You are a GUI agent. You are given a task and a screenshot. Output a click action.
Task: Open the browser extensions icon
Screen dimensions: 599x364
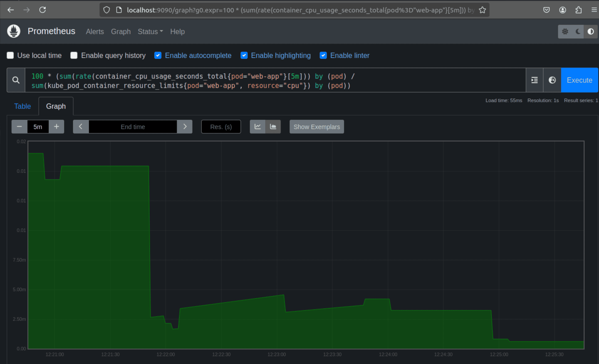point(579,10)
